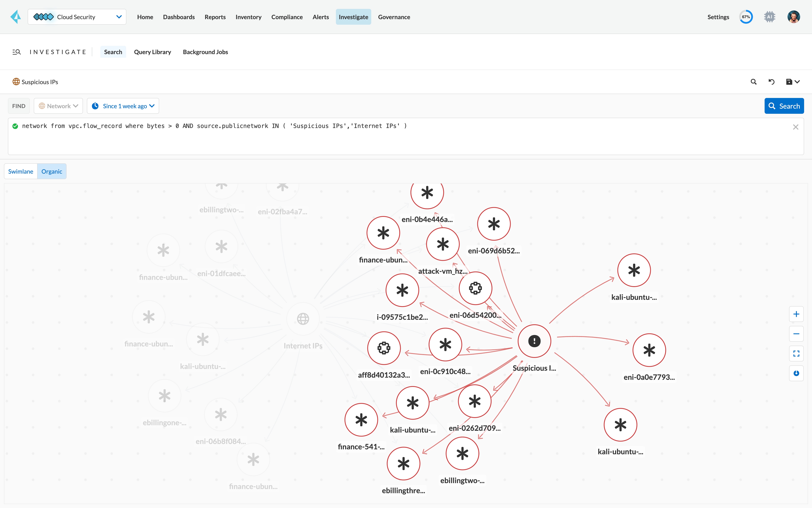Click the undo reset query icon
812x508 pixels.
point(771,82)
